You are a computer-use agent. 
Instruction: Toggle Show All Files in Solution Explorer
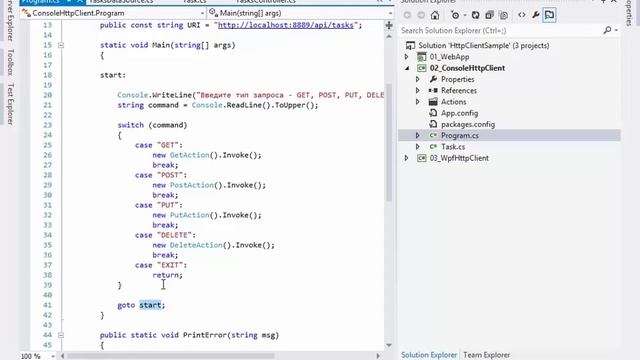[x=504, y=15]
